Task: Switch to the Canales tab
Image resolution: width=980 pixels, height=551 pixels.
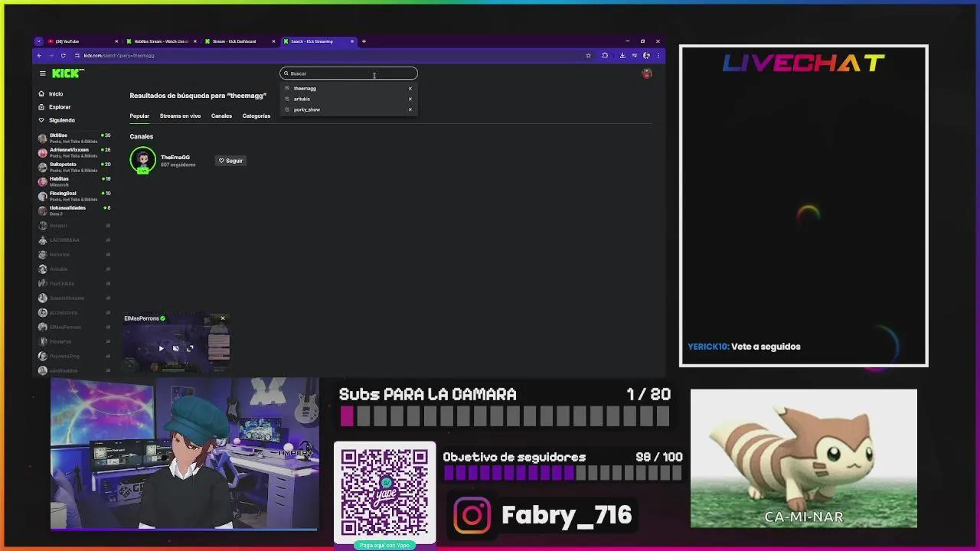Action: pos(221,116)
